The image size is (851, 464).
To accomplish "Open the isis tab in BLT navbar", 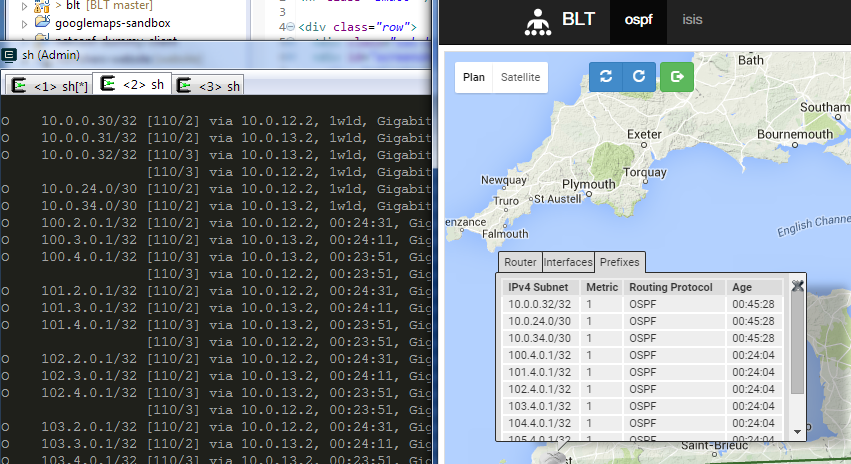I will click(x=692, y=20).
